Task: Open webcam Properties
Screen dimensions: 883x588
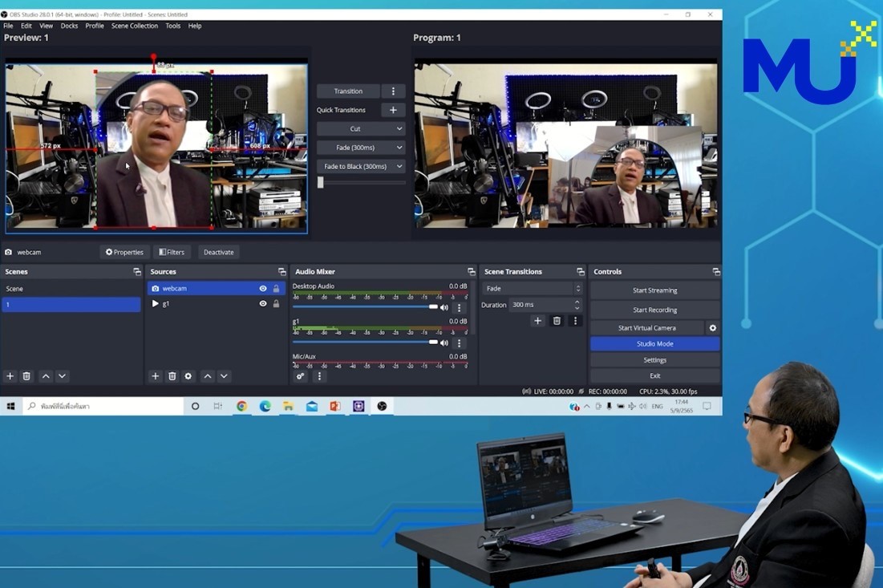Action: point(124,253)
